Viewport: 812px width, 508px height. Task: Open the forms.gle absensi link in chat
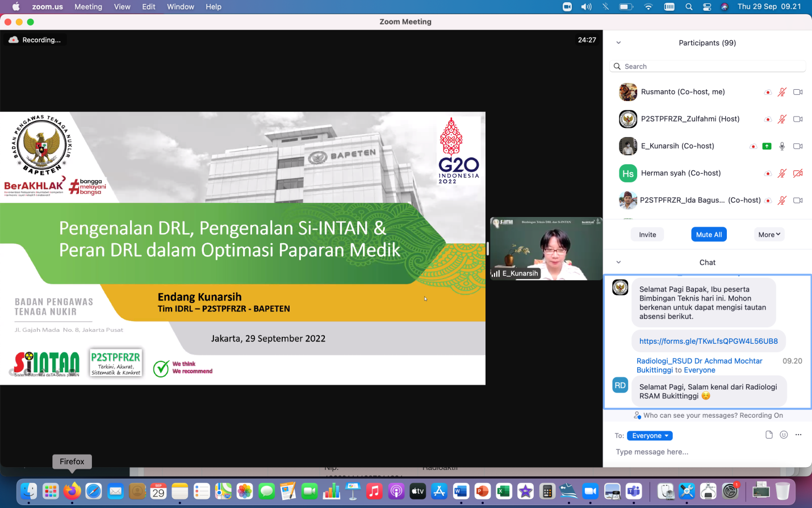tap(709, 341)
